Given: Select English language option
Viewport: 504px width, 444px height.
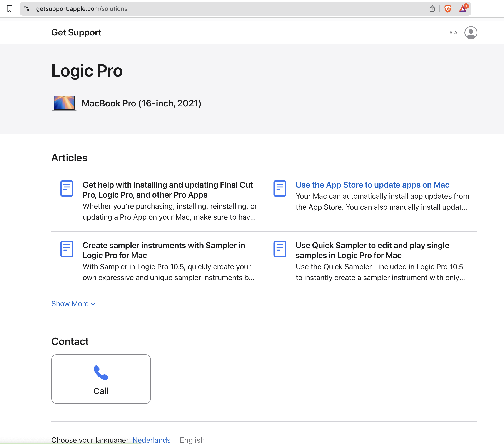Looking at the screenshot, I should click(x=192, y=440).
